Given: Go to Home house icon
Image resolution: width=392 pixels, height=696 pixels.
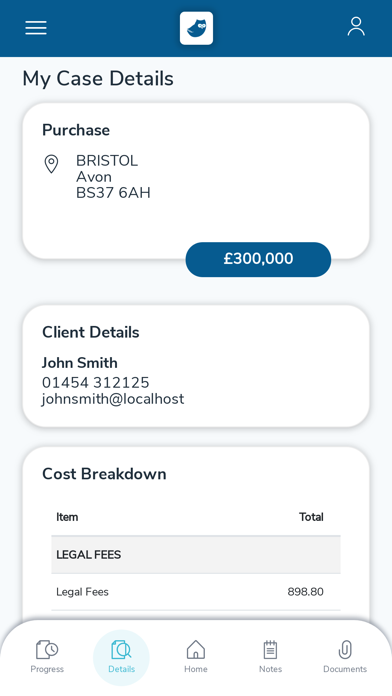Looking at the screenshot, I should [196, 650].
